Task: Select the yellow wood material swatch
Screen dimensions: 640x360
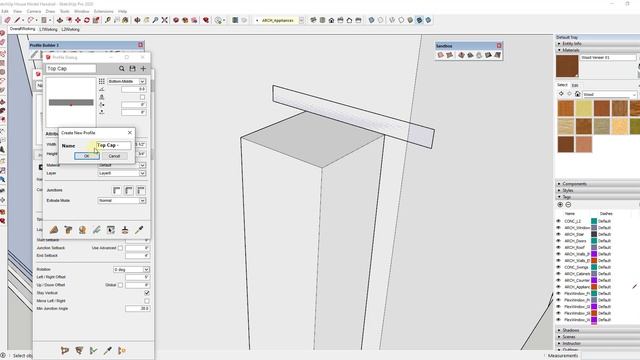Action: click(584, 109)
